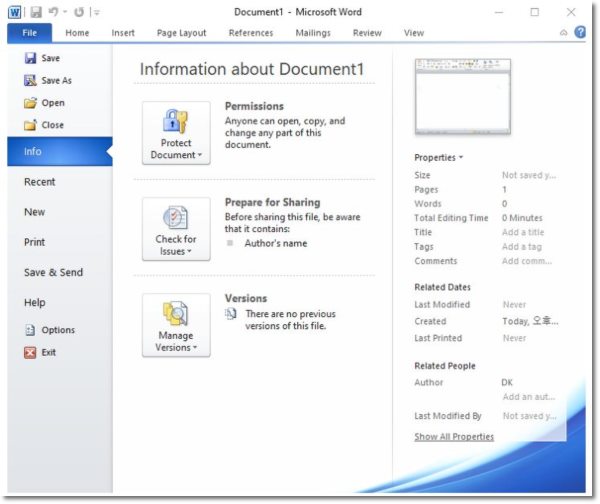Click the author name DK

click(x=507, y=382)
